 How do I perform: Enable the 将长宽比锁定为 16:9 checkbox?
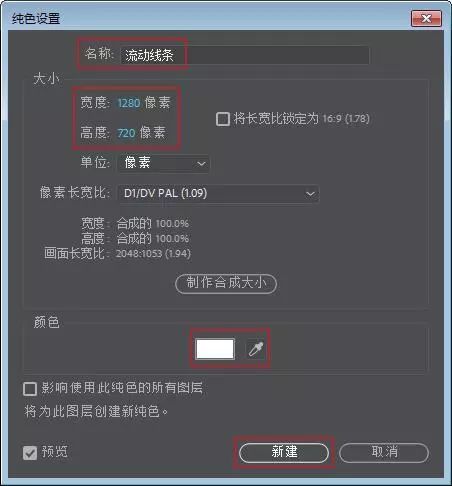pos(223,119)
